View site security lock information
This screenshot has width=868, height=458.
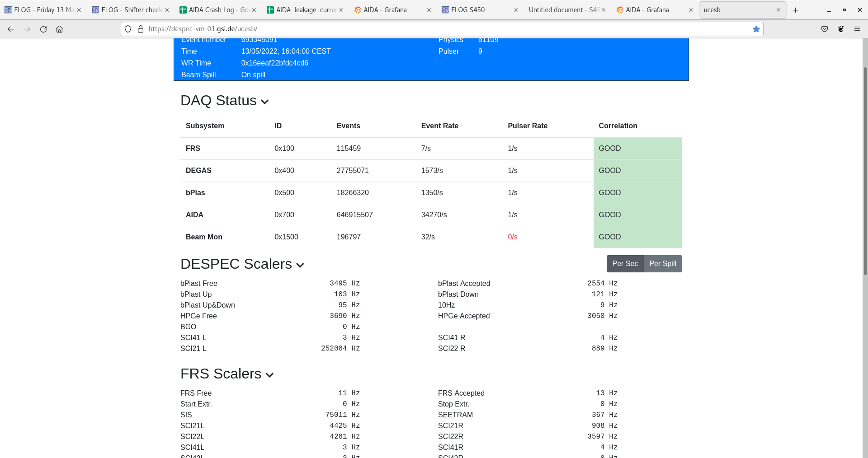(141, 29)
